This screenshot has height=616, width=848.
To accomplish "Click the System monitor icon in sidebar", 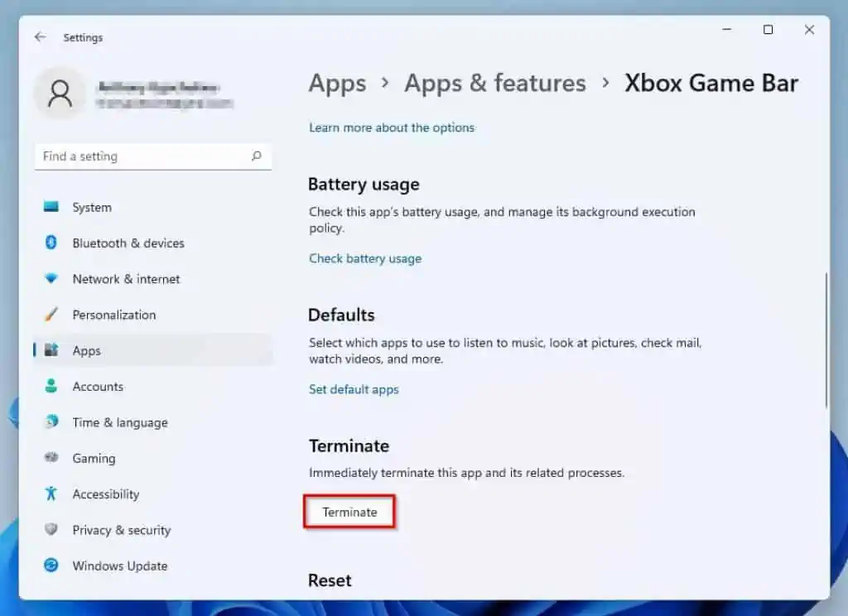I will (x=51, y=207).
